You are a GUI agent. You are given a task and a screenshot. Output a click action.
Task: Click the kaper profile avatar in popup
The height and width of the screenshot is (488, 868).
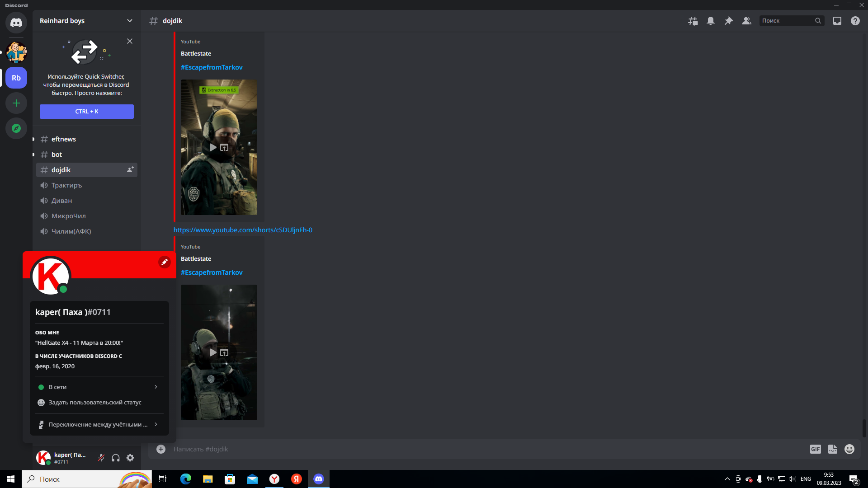tap(50, 276)
